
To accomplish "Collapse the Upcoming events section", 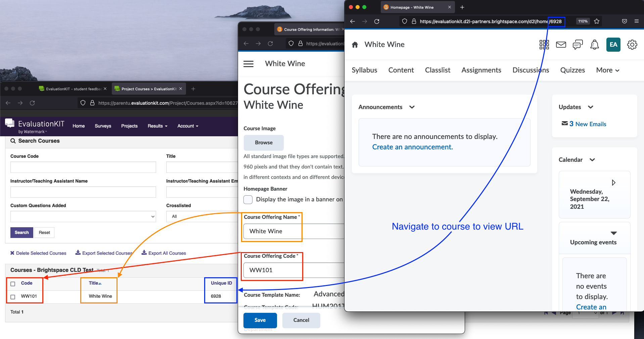I will [x=614, y=233].
